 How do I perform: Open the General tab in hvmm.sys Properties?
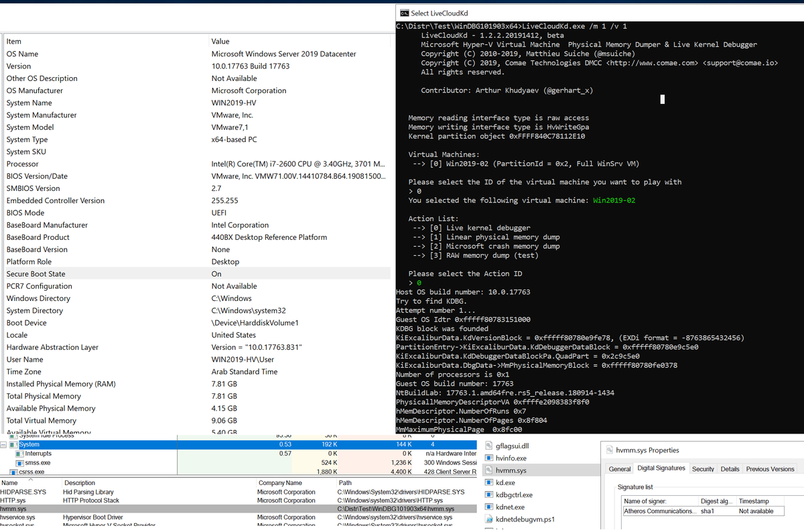point(620,469)
